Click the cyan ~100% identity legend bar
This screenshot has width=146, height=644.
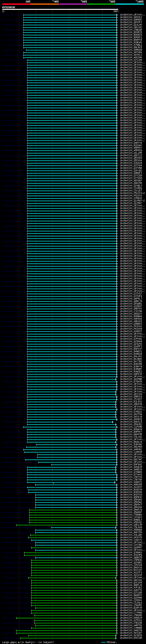tap(130, 4)
